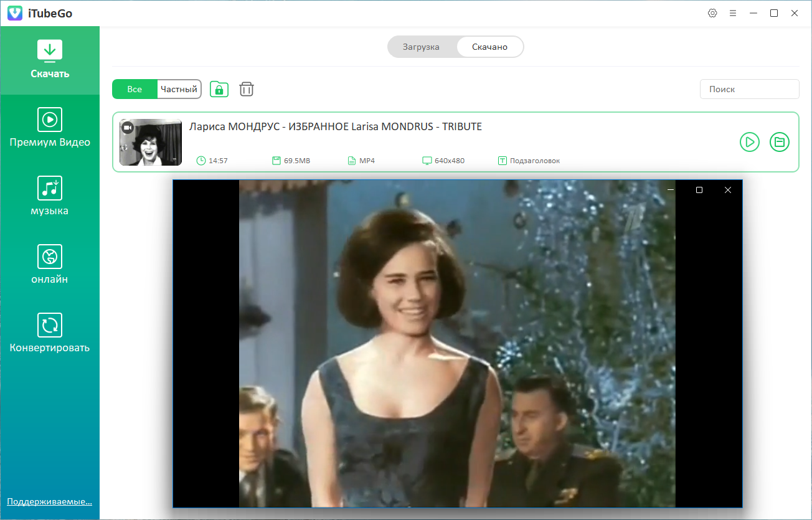The height and width of the screenshot is (520, 812).
Task: Open the музыка section
Action: pos(50,196)
